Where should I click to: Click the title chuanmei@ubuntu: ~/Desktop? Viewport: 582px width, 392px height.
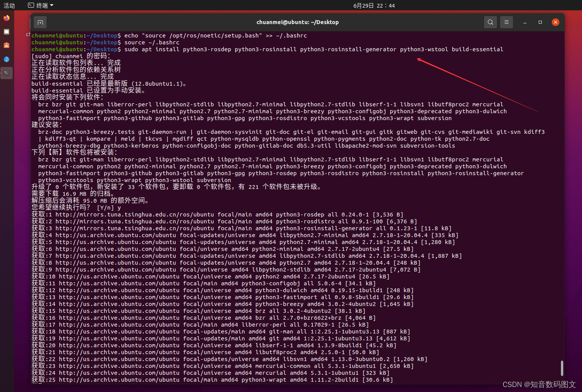point(298,22)
